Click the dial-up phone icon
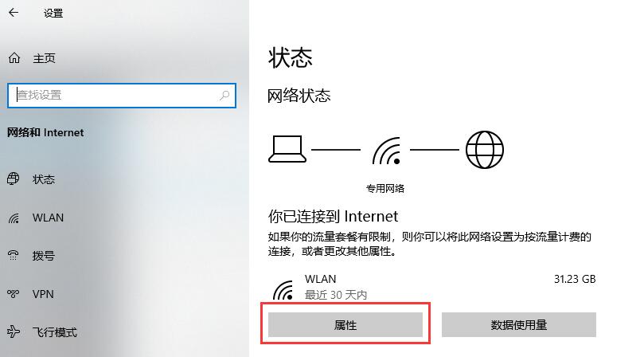This screenshot has height=357, width=644. 14,256
